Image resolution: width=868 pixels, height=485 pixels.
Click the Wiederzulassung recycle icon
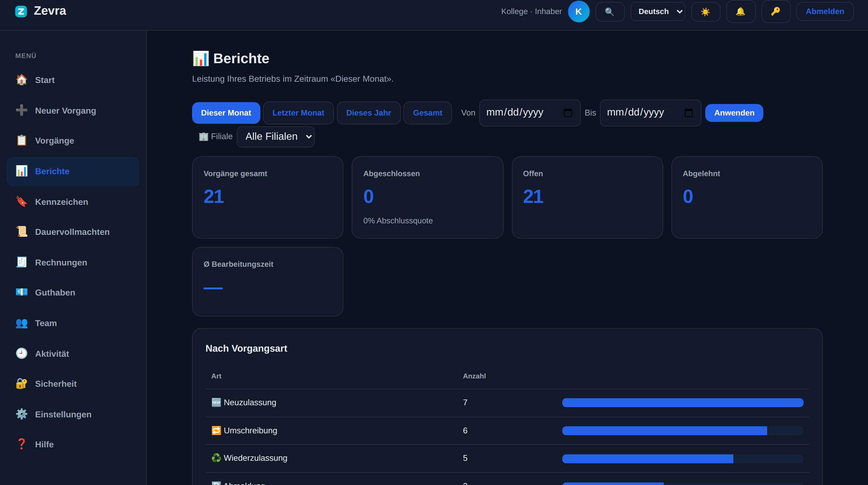(x=216, y=458)
